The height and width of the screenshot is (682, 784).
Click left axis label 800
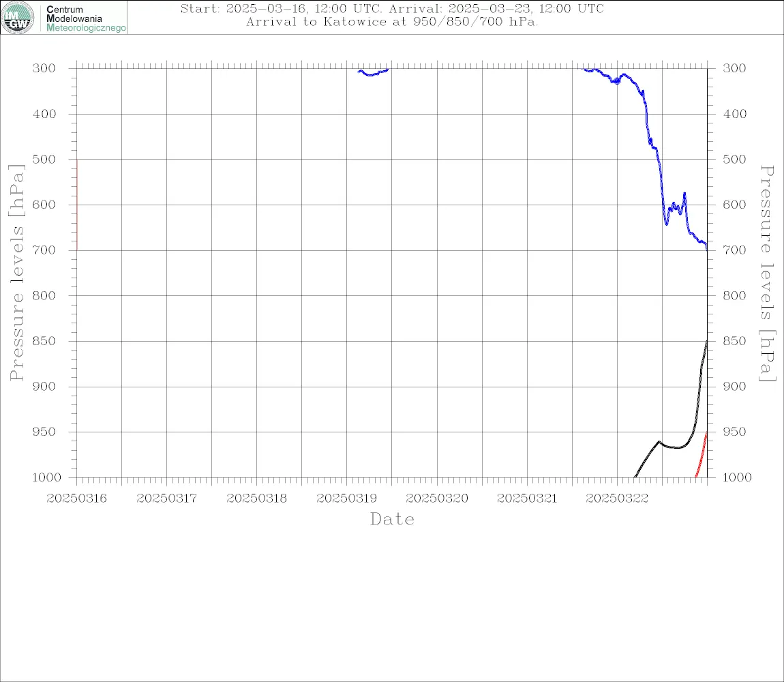(44, 295)
